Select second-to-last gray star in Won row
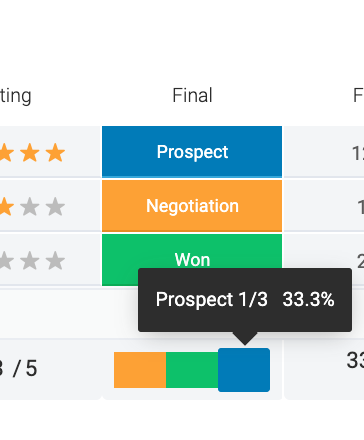The height and width of the screenshot is (440, 364). point(30,260)
